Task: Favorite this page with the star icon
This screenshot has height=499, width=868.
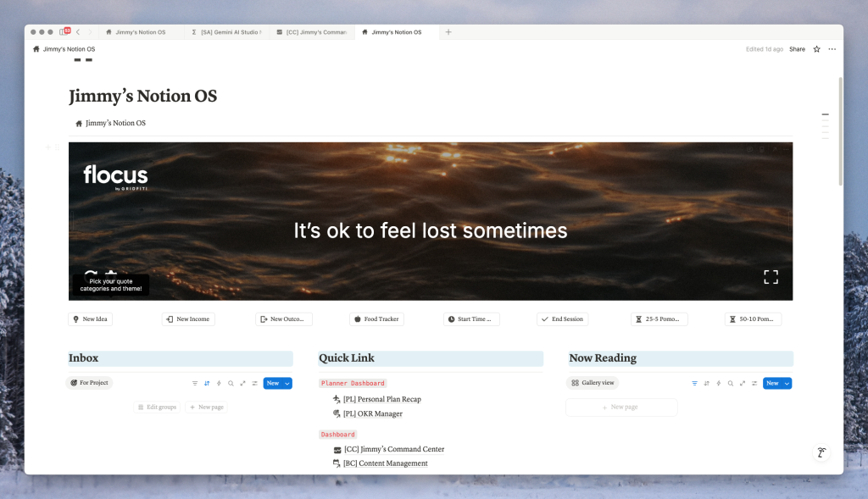Action: pos(816,49)
